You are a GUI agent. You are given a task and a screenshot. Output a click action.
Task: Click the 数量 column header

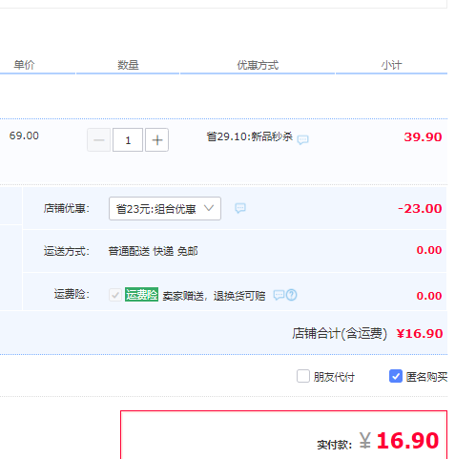point(128,65)
